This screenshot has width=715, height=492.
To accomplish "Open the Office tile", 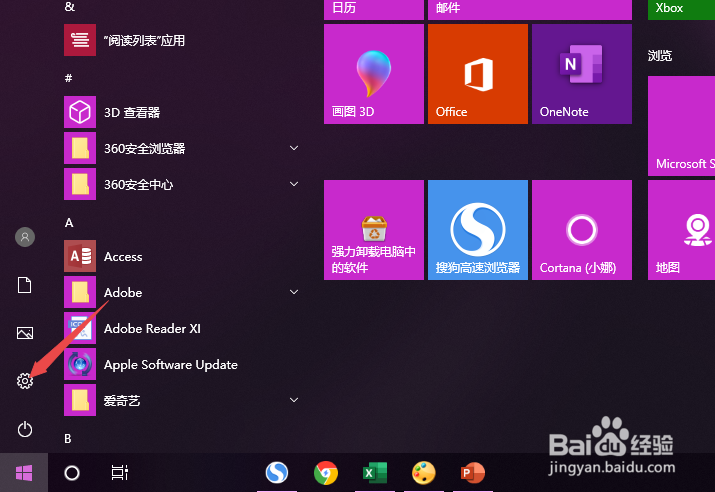I will [x=477, y=74].
